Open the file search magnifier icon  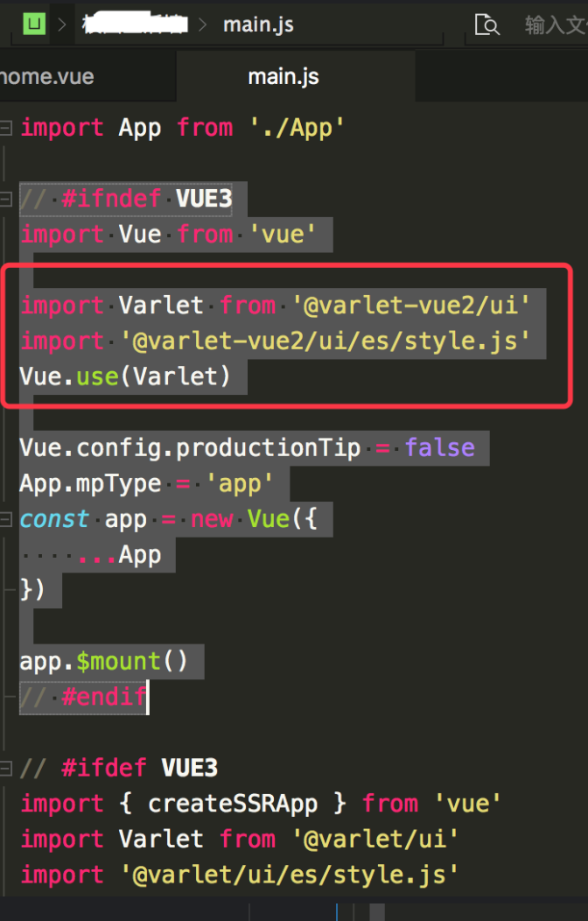[x=486, y=25]
